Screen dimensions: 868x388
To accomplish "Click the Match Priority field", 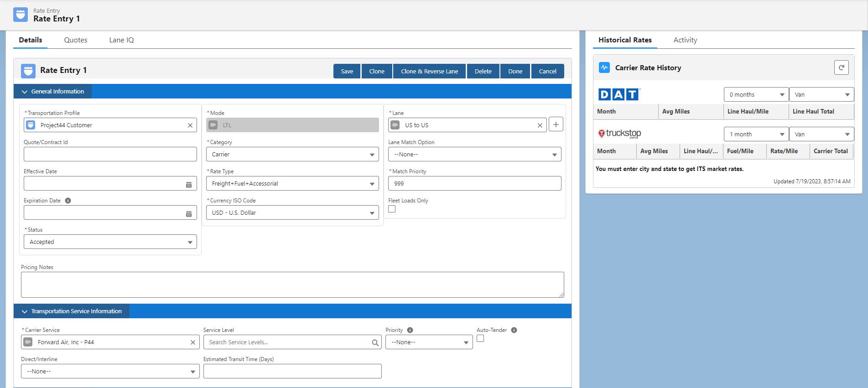I will pyautogui.click(x=475, y=184).
